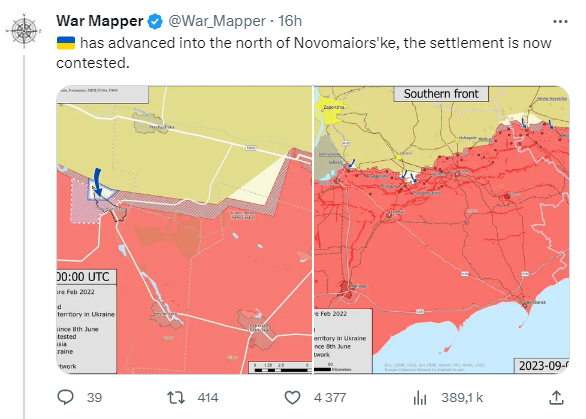Click the retweet arrows icon

point(176,397)
